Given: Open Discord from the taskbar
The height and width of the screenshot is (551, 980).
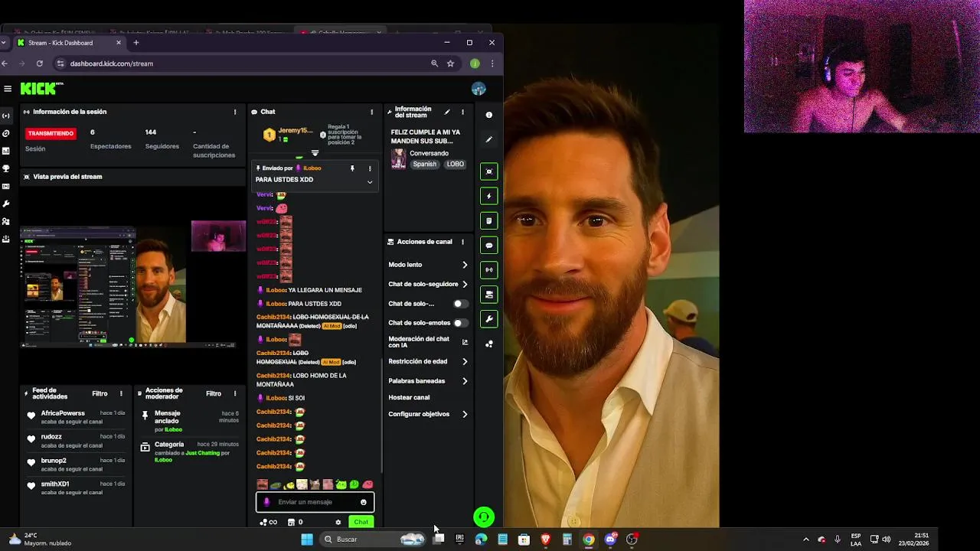Looking at the screenshot, I should pos(610,540).
